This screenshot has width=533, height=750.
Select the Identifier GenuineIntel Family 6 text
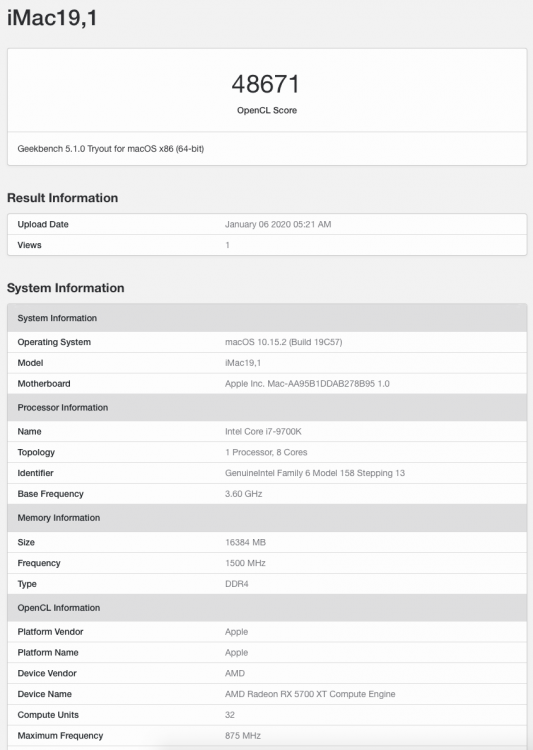[315, 473]
